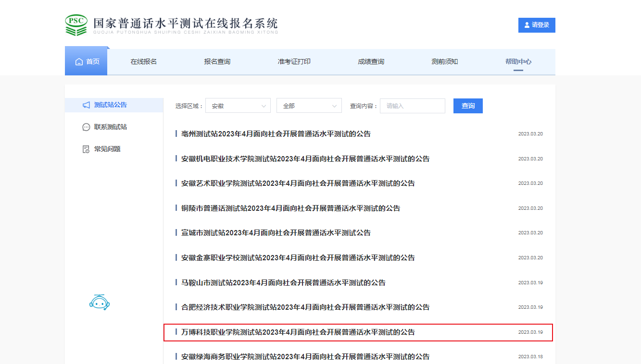The height and width of the screenshot is (364, 641).
Task: Click the 查询 search button
Action: click(x=468, y=106)
